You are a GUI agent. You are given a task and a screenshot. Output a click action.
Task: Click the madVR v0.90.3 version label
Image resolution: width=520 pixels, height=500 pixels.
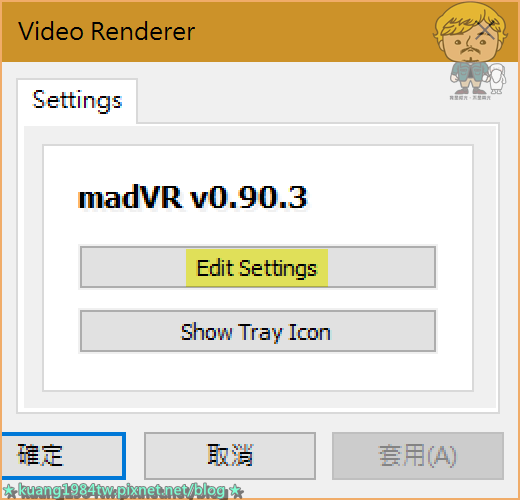tap(192, 197)
